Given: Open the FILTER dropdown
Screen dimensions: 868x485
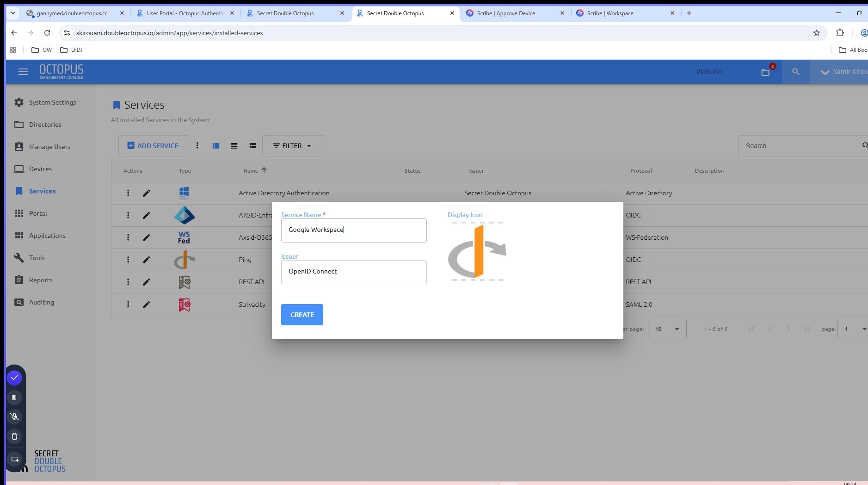Looking at the screenshot, I should pyautogui.click(x=292, y=146).
